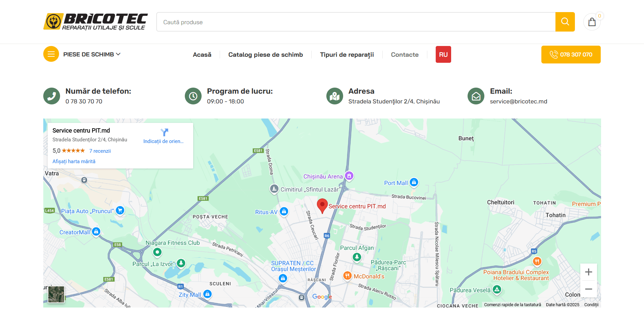This screenshot has width=644, height=329.
Task: Open Comenzi rapide de la tastatură
Action: coord(513,305)
